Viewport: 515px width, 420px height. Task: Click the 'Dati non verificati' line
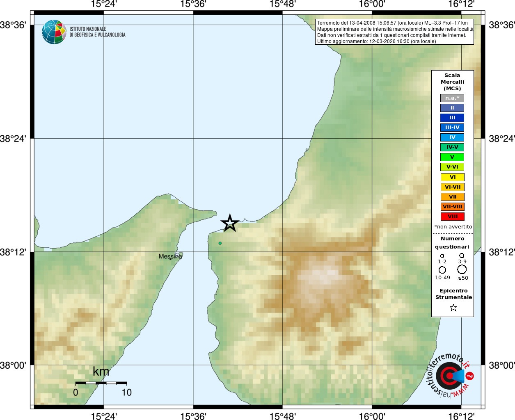(x=391, y=35)
